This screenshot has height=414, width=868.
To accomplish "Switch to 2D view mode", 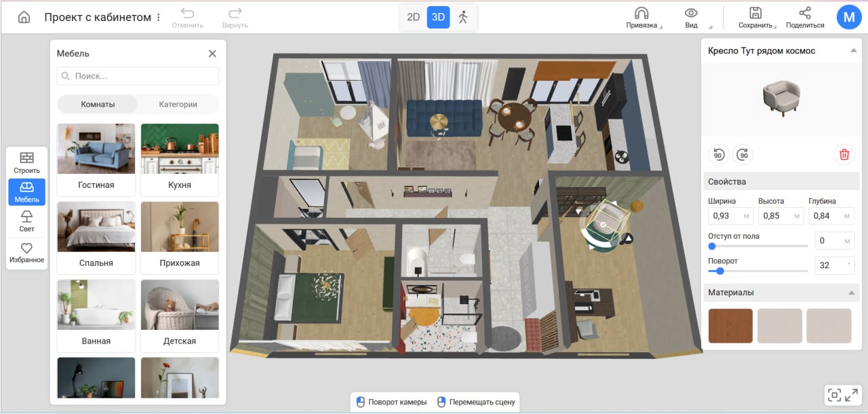I will pos(414,17).
